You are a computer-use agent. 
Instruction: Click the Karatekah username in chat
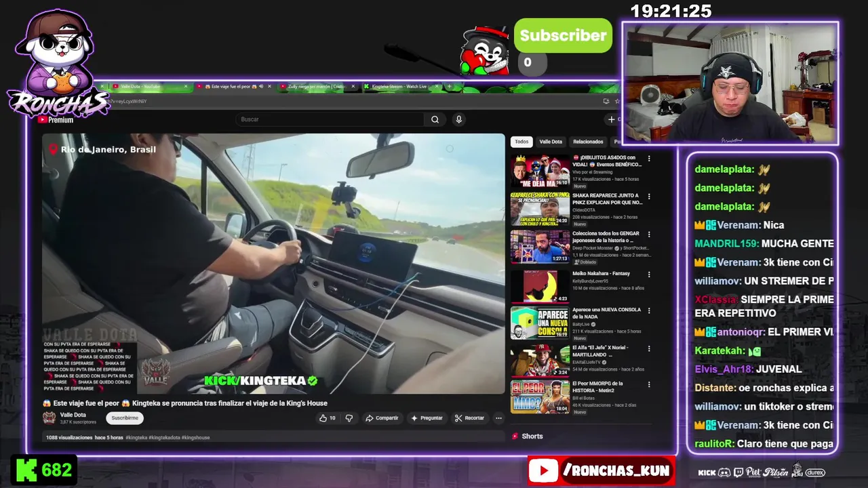pyautogui.click(x=719, y=351)
